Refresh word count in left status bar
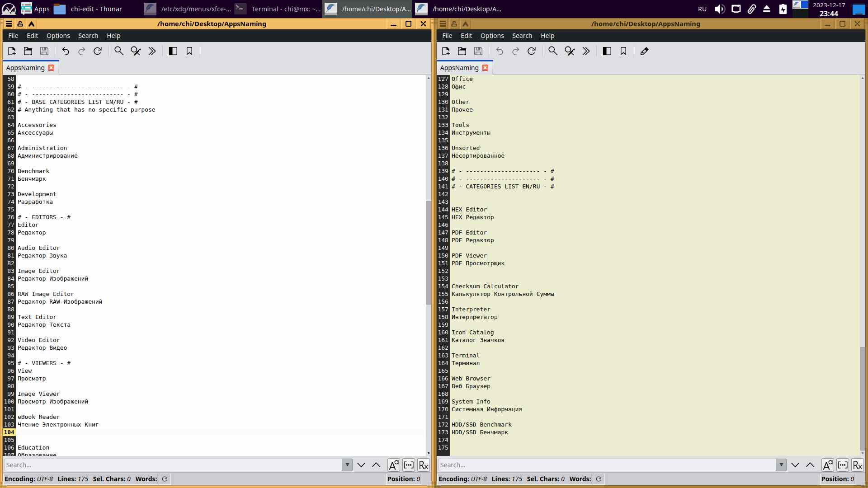 165,479
